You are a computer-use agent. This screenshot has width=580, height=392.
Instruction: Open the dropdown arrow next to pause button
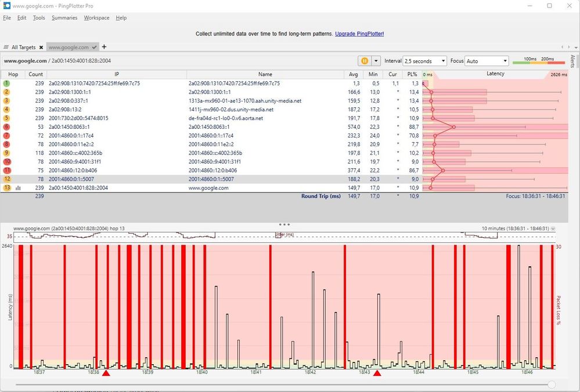[376, 61]
